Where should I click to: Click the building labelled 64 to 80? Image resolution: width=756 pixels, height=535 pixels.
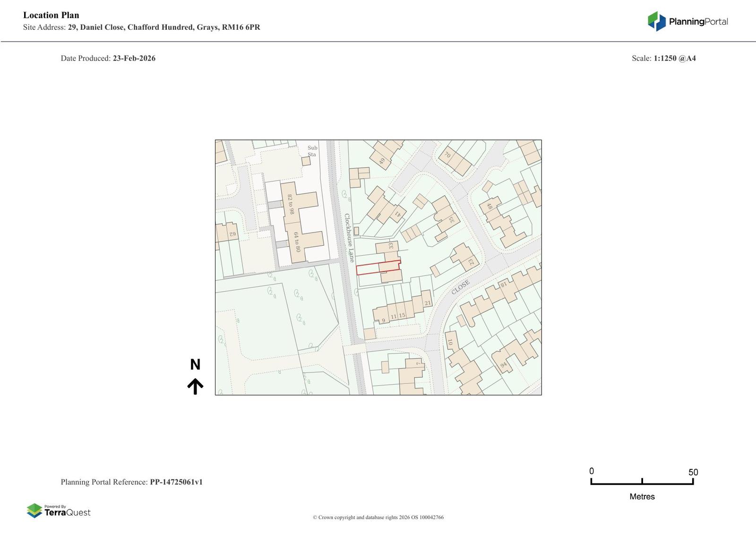tap(297, 242)
